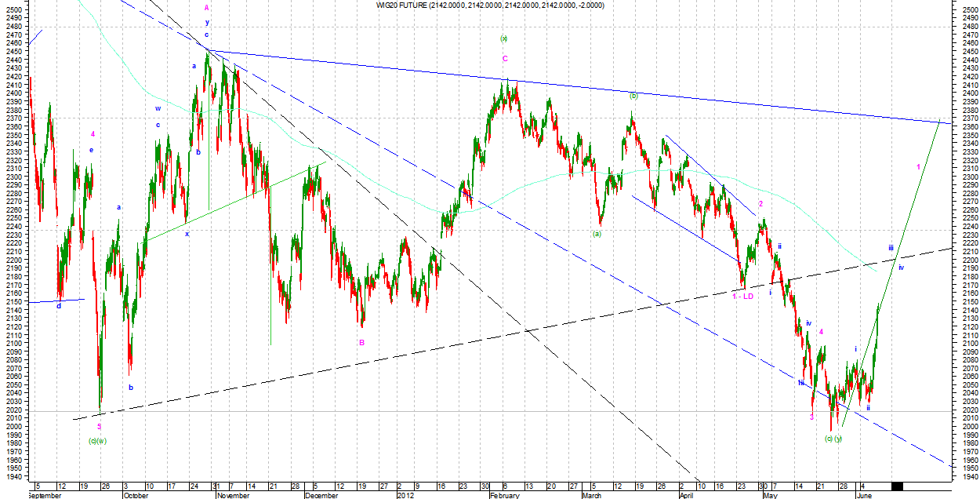The image size is (980, 499).
Task: Select the pink 'A' label at the top
Action: (206, 7)
